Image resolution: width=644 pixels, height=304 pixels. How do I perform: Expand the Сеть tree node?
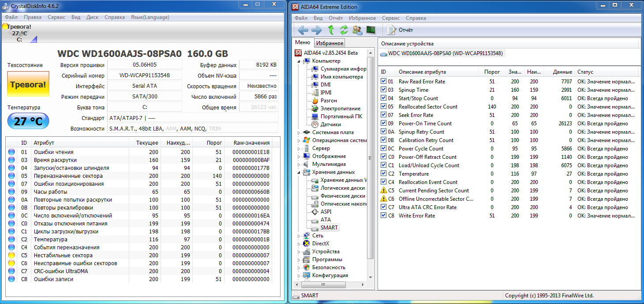pyautogui.click(x=299, y=236)
